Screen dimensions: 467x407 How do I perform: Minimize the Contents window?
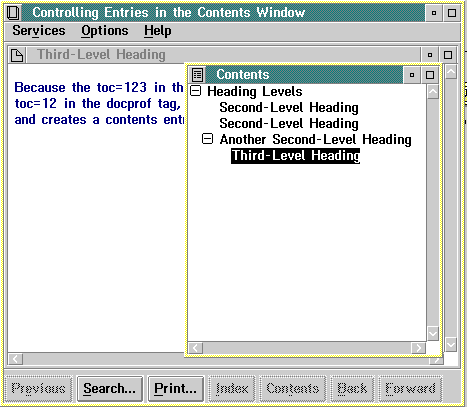(412, 75)
